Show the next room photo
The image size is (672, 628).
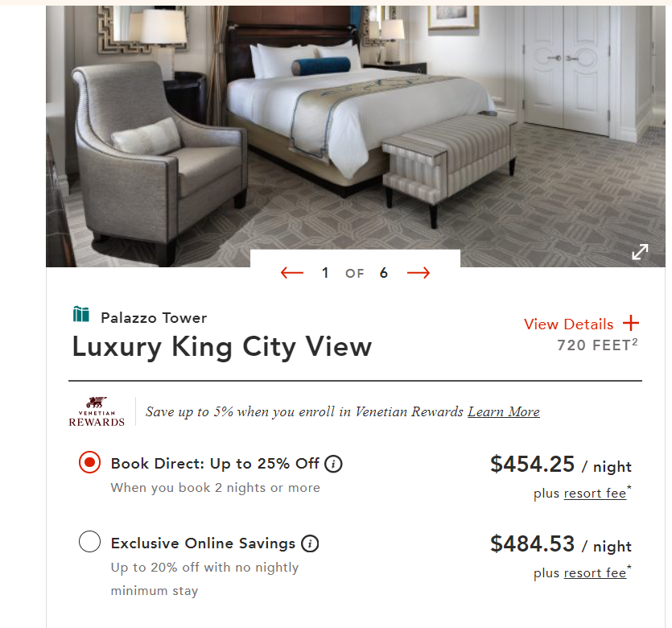pos(418,272)
